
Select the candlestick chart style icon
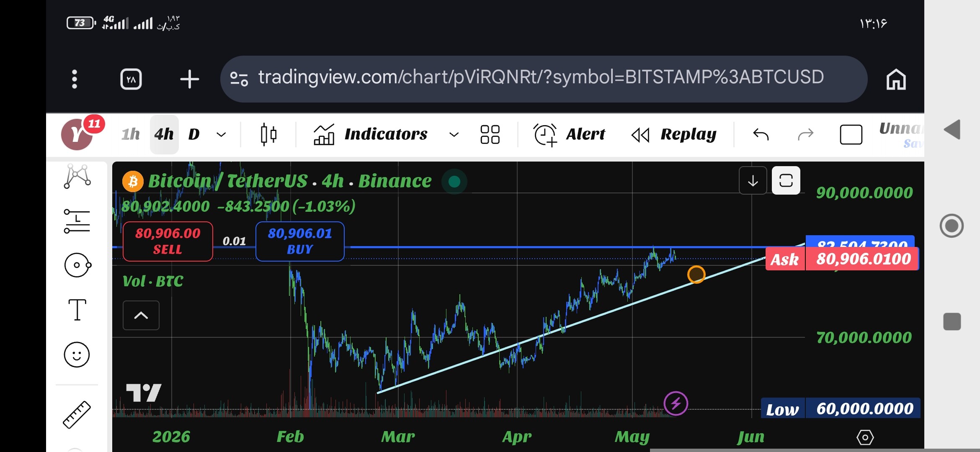(268, 134)
